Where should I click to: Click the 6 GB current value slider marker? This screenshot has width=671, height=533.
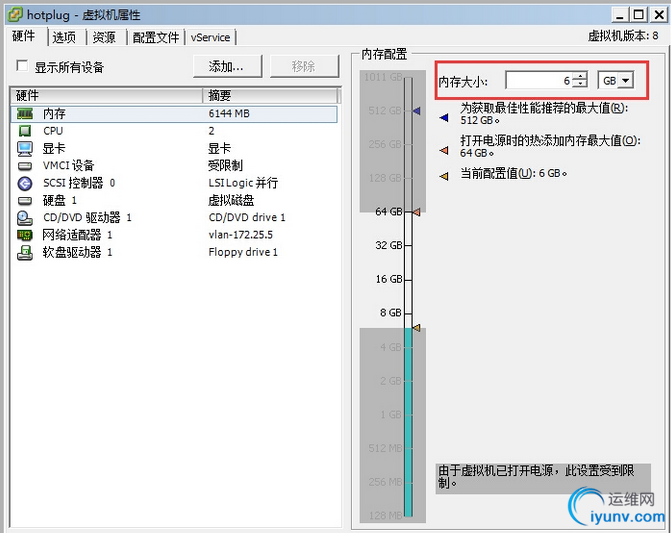click(416, 328)
